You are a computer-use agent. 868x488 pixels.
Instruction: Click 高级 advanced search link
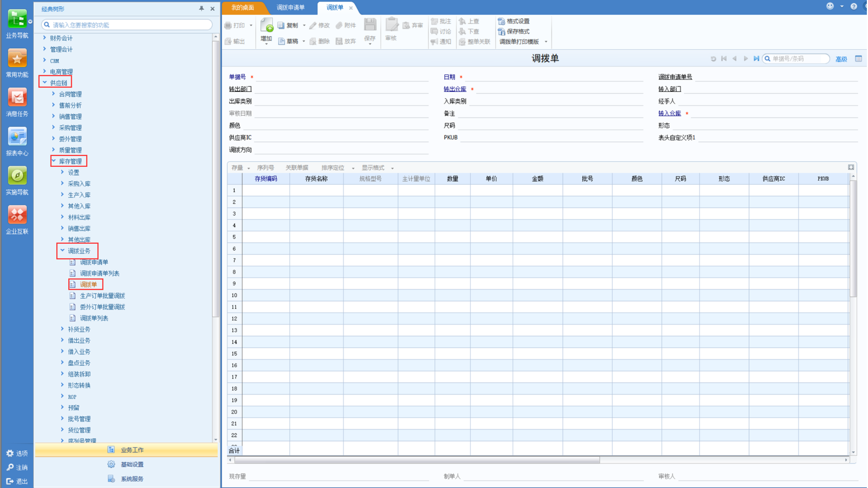click(841, 59)
